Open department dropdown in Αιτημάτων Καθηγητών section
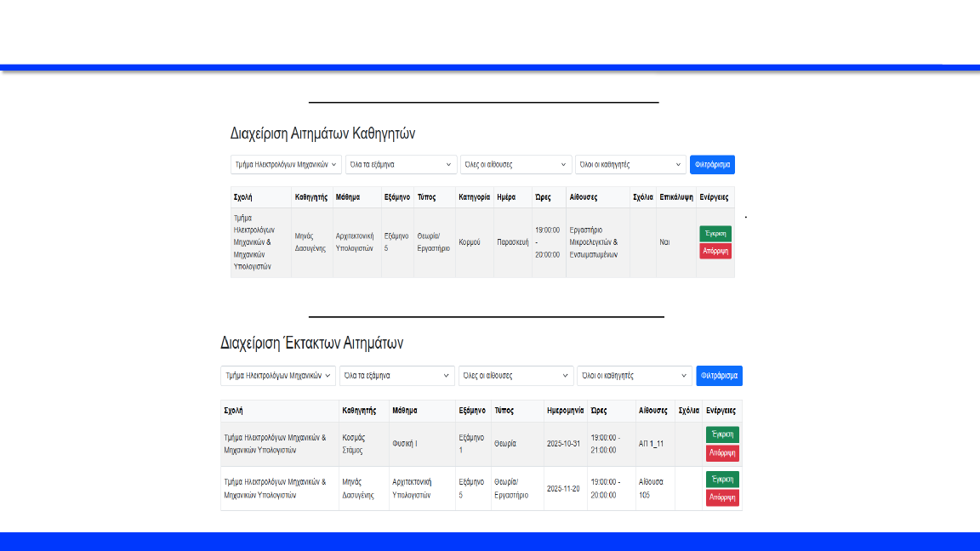980x551 pixels. pos(286,164)
